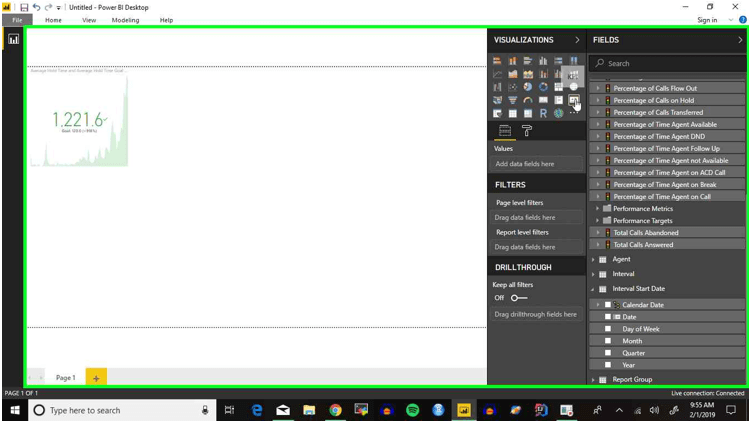Select the Stacked column chart visualization
Screen dimensions: 751x423
tap(512, 61)
